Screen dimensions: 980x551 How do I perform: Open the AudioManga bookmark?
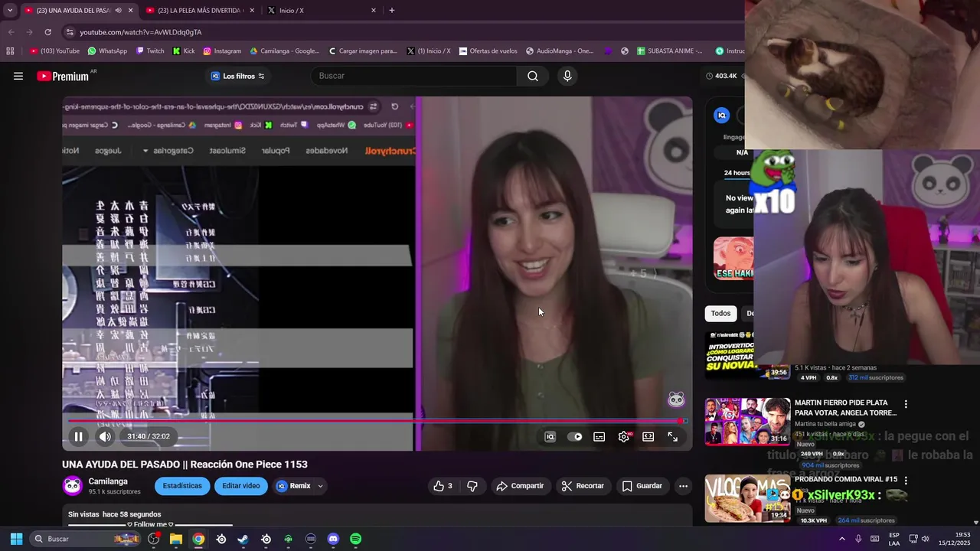click(559, 51)
